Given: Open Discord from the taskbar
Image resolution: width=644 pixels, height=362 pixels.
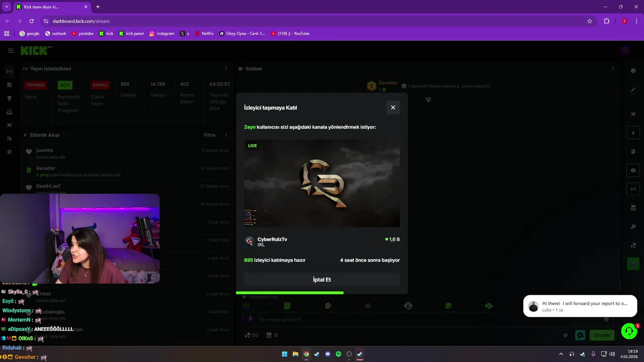Looking at the screenshot, I should (x=328, y=354).
